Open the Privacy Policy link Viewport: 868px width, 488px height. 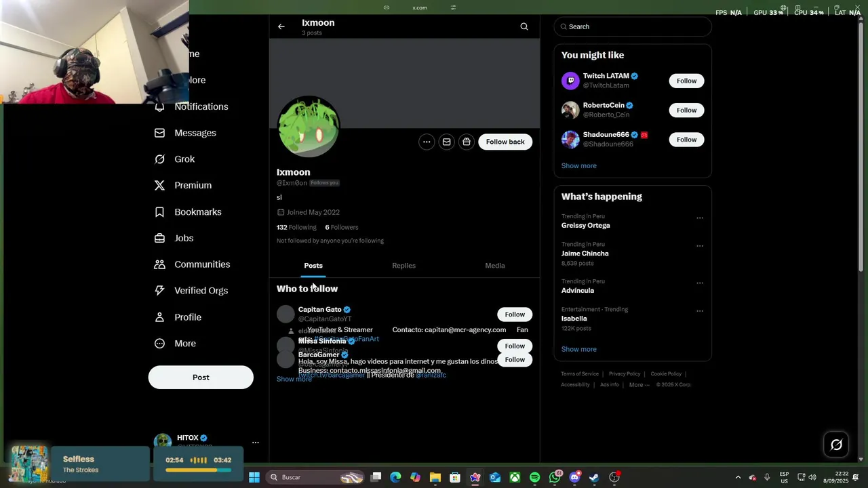(625, 374)
